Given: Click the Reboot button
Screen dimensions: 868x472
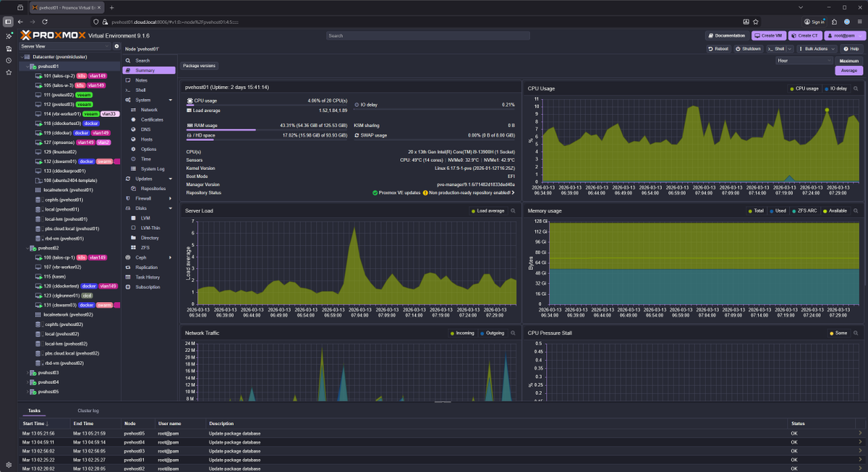Looking at the screenshot, I should coord(718,48).
